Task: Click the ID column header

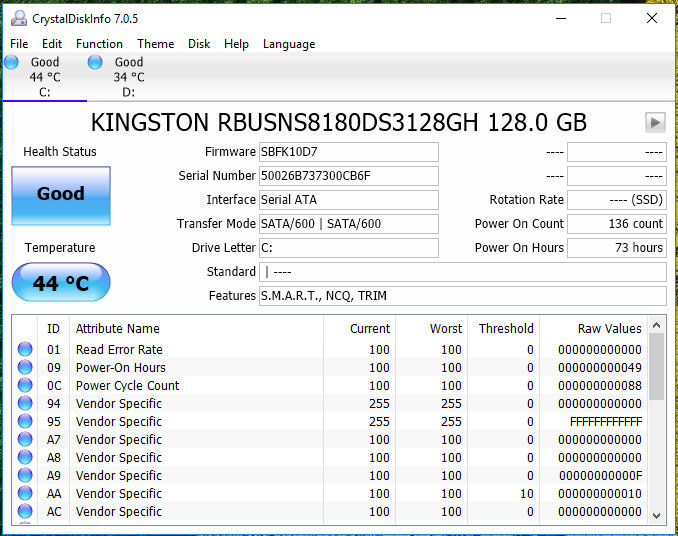Action: point(53,329)
